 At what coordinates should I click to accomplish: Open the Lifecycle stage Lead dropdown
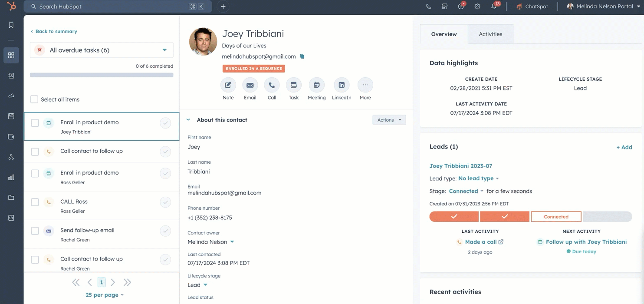197,285
